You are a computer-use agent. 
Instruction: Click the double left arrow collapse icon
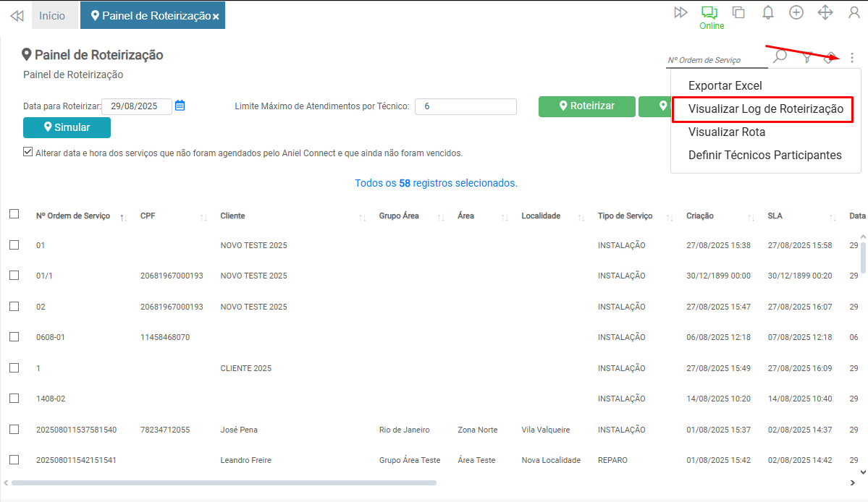coord(17,15)
